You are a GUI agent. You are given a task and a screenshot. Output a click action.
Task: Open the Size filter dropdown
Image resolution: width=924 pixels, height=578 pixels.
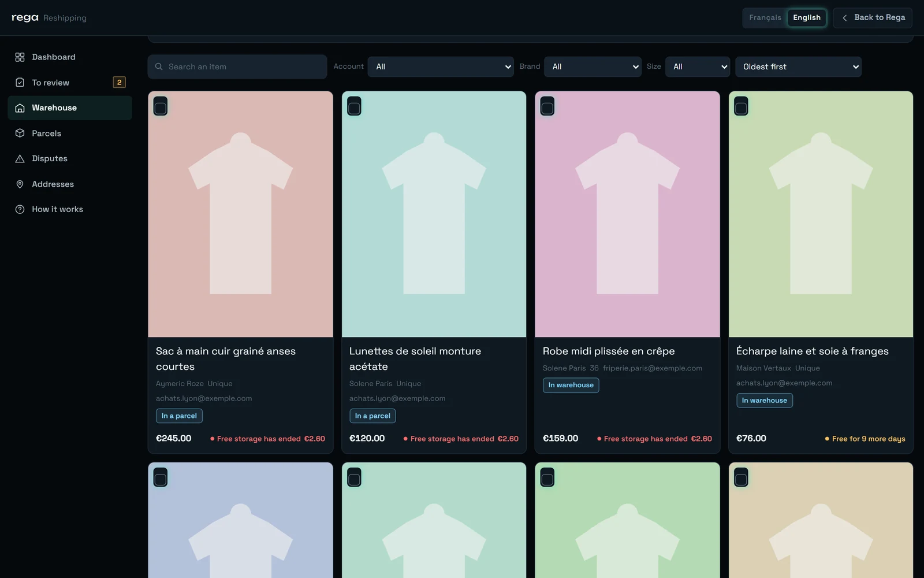(698, 67)
